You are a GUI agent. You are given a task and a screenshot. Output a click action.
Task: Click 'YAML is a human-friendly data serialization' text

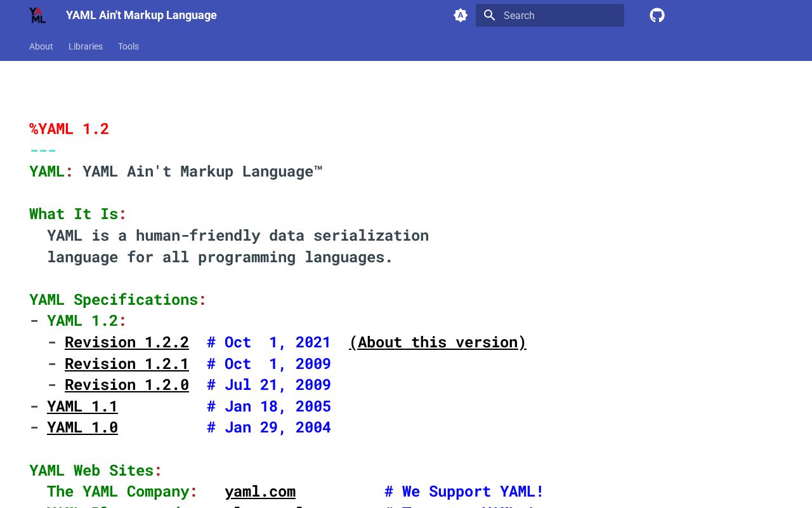pos(238,236)
